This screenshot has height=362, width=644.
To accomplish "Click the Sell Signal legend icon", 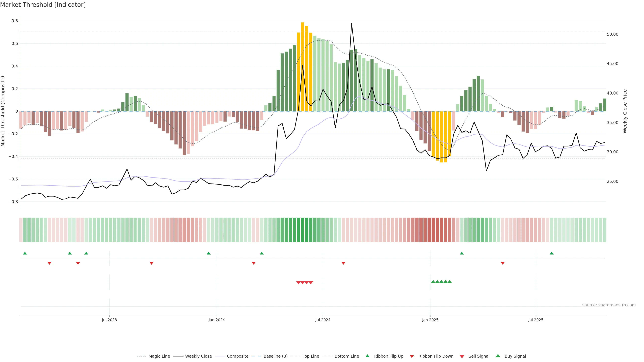I will pos(462,356).
